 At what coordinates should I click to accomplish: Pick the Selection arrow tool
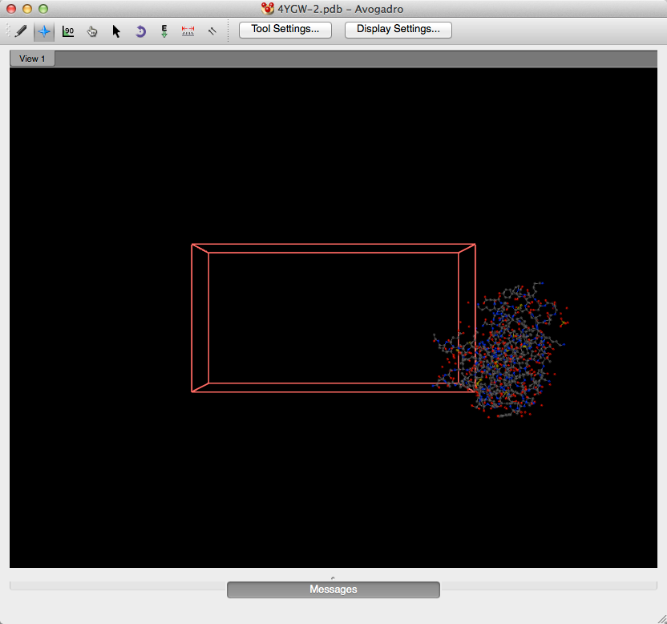click(116, 31)
